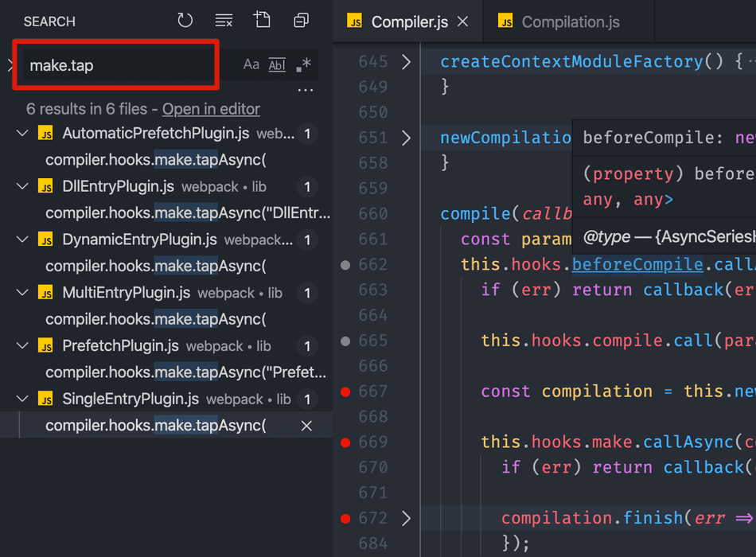Collapse PrefetchPlugin.js results chevron
This screenshot has width=756, height=557.
click(x=22, y=345)
